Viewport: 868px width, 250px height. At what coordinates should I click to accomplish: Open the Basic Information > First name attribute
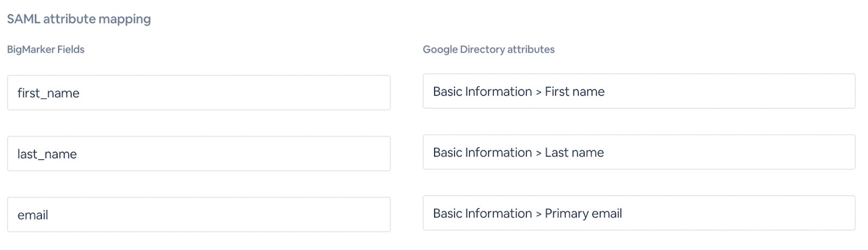[x=639, y=91]
